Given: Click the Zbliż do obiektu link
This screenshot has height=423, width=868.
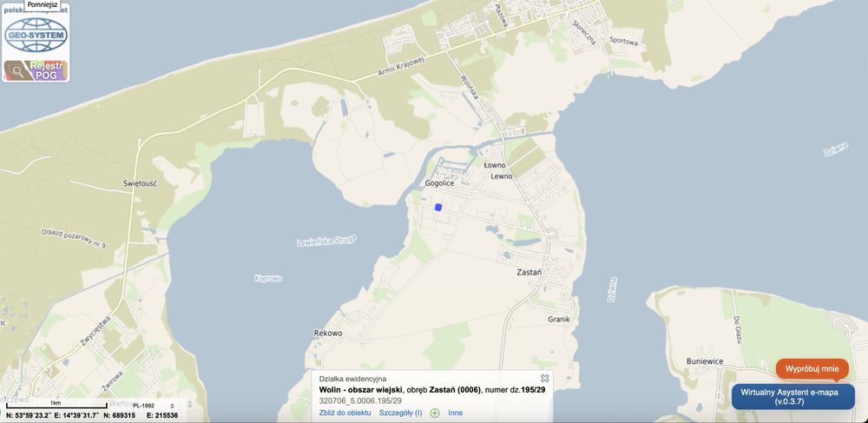Looking at the screenshot, I should click(345, 413).
